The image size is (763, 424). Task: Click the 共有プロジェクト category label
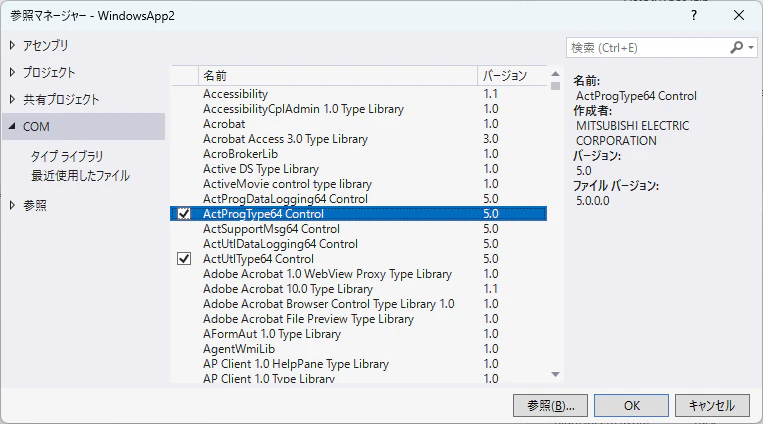click(x=61, y=99)
